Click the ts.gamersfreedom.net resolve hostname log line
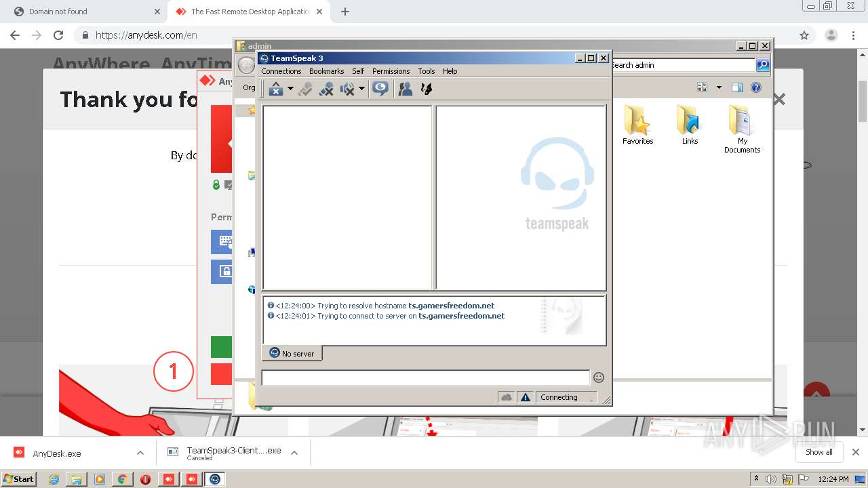This screenshot has height=488, width=868. pyautogui.click(x=381, y=306)
